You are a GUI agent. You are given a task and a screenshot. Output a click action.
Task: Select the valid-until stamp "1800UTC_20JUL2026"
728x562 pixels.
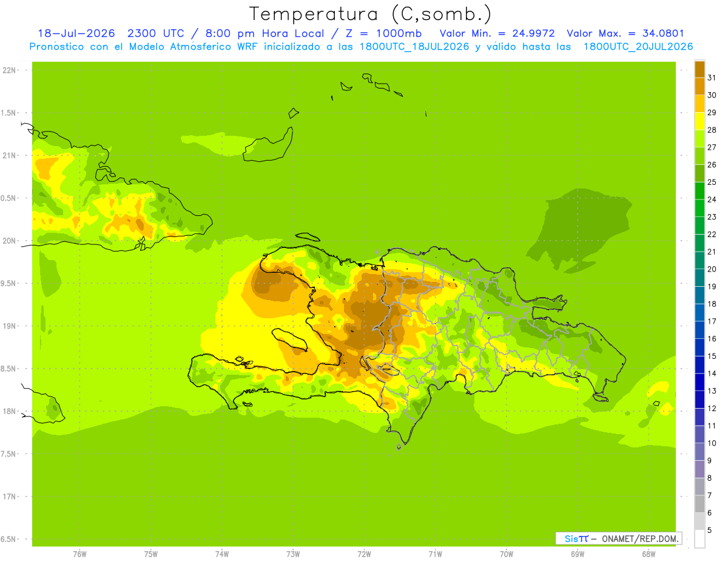pyautogui.click(x=638, y=47)
